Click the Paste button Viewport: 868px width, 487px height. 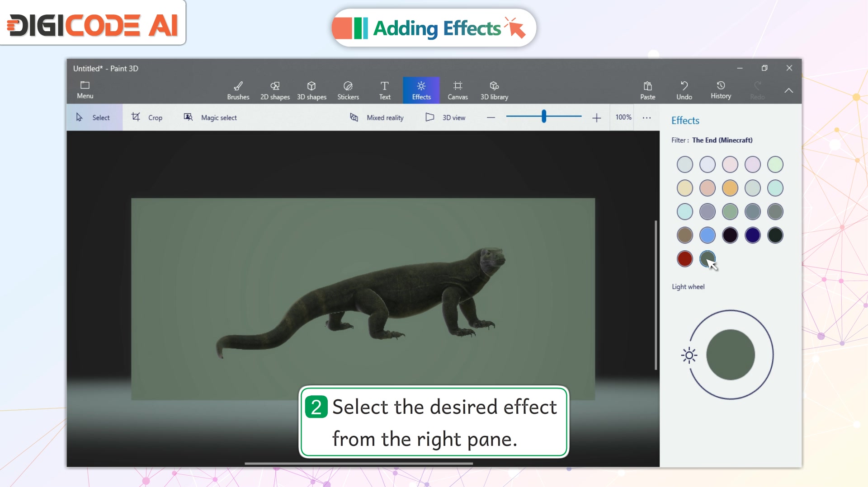(x=647, y=90)
